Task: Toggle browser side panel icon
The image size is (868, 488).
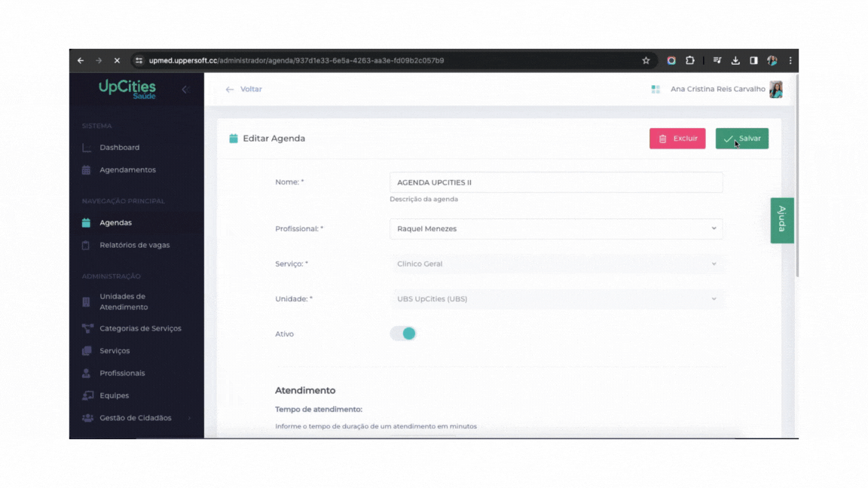Action: (x=753, y=60)
